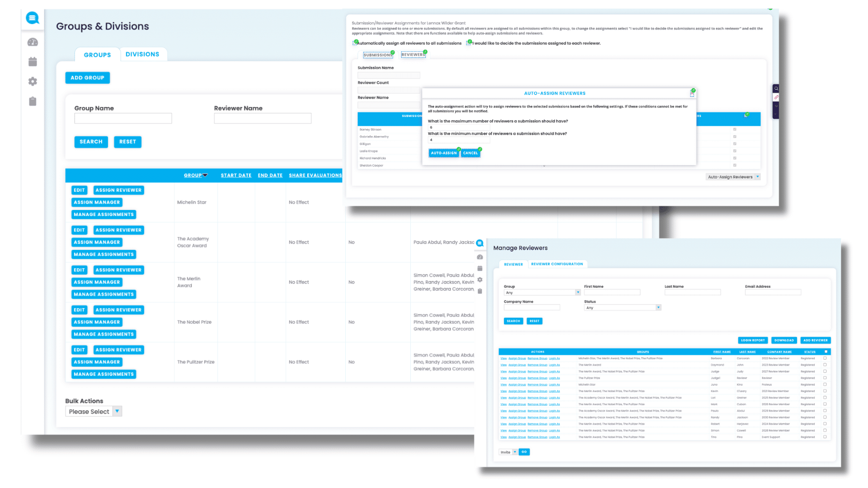Click ASSIGN MANAGER for The Merlin Award

97,282
